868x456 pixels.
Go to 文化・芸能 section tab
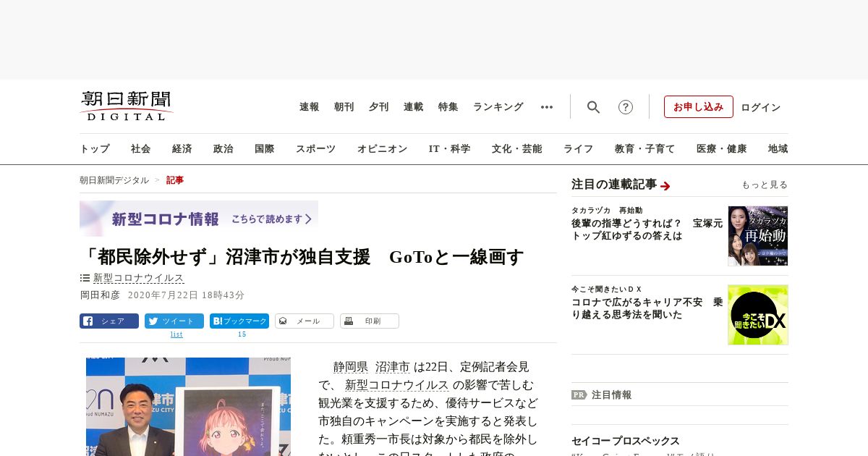[x=517, y=149]
